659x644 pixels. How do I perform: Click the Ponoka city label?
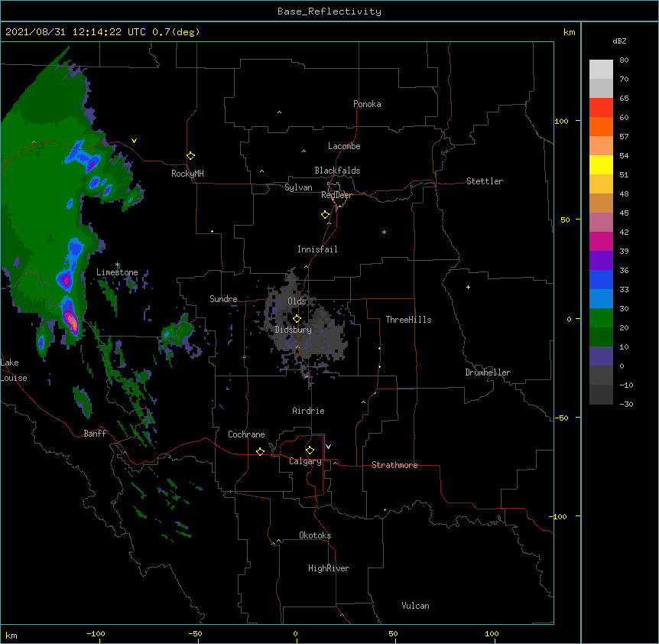[367, 104]
